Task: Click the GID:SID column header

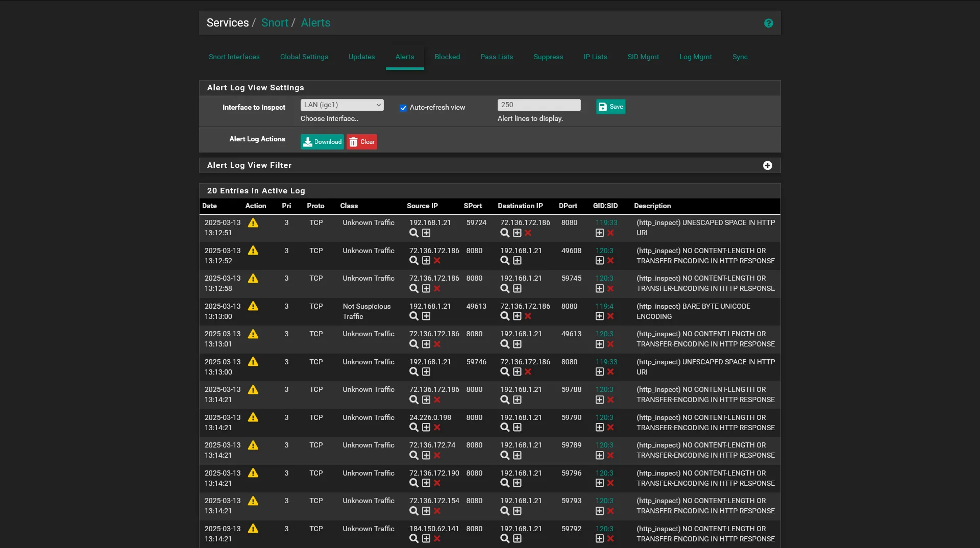Action: pyautogui.click(x=605, y=206)
